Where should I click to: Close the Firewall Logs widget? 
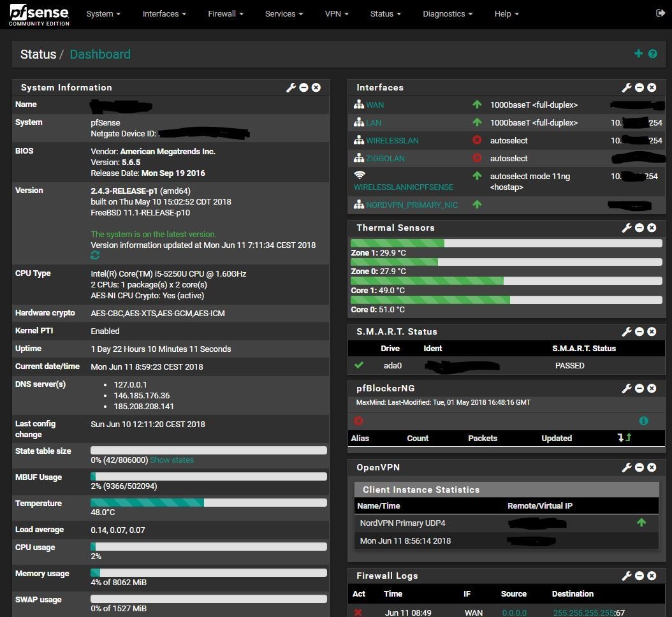tap(652, 576)
